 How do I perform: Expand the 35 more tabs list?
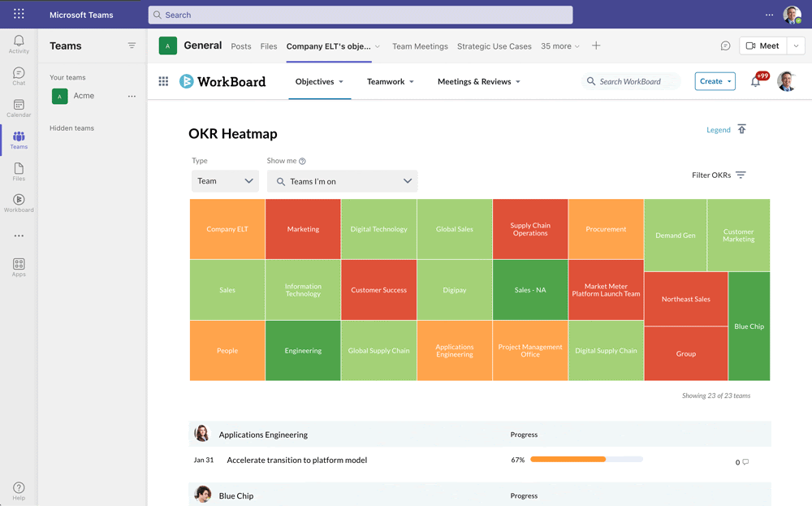560,46
